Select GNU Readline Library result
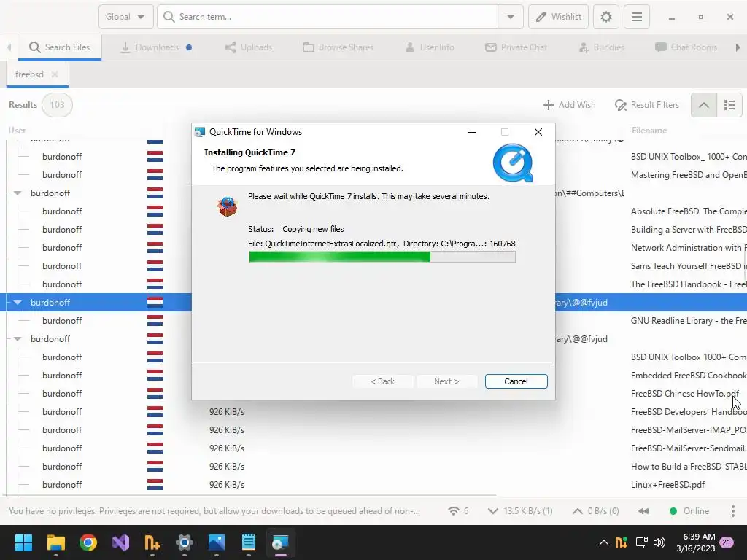 (689, 321)
